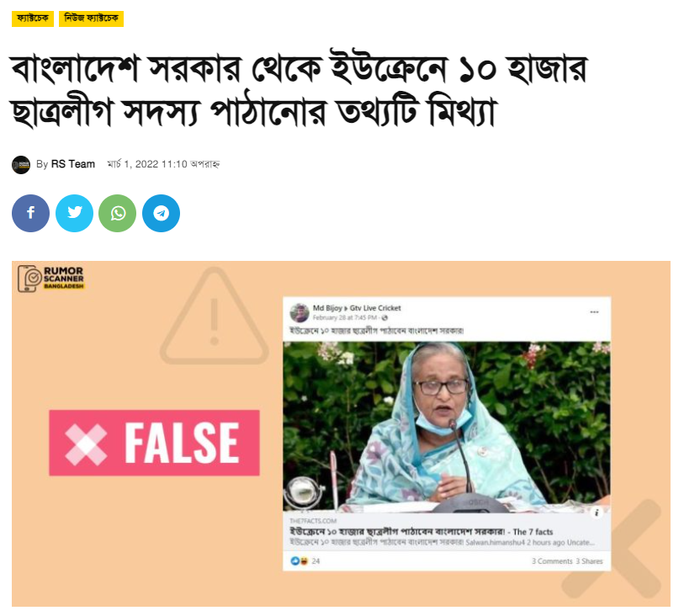Open the নিউজ ফ্যাক্টচেক category tag
Image resolution: width=684 pixels, height=616 pixels.
point(91,19)
